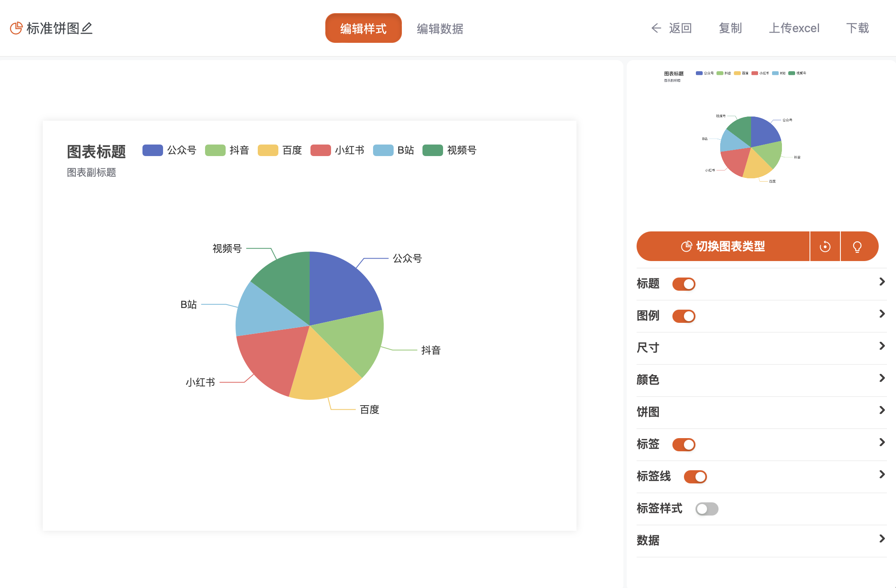Click the 抖音 green legend swatch
Image resolution: width=896 pixels, height=588 pixels.
[x=215, y=150]
